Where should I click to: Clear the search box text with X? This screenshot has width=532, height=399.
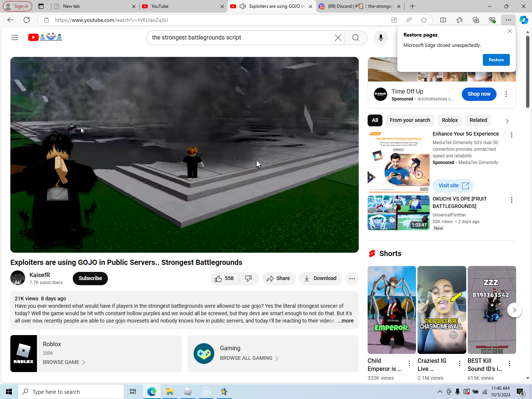pyautogui.click(x=338, y=38)
